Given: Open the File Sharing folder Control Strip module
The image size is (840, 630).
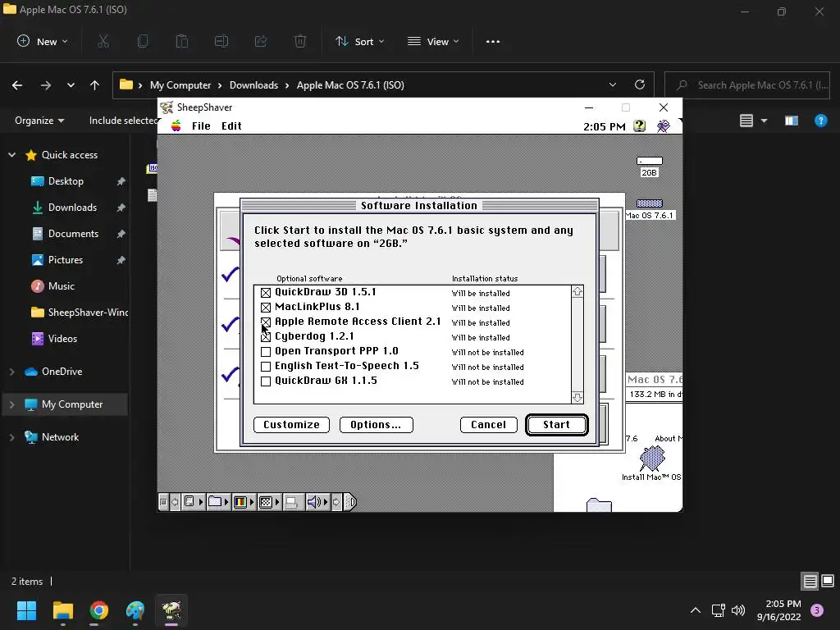Looking at the screenshot, I should [x=218, y=502].
